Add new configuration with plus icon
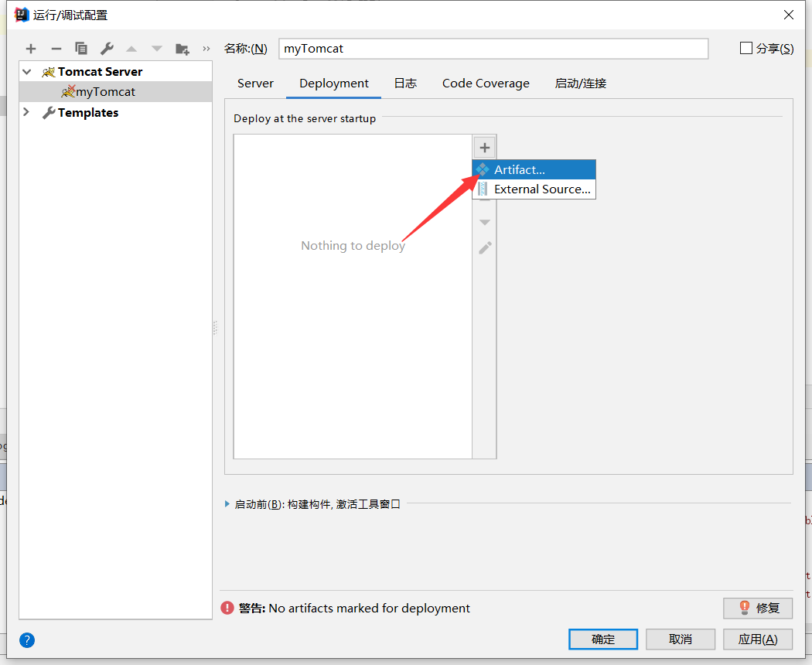The height and width of the screenshot is (665, 812). coord(31,49)
